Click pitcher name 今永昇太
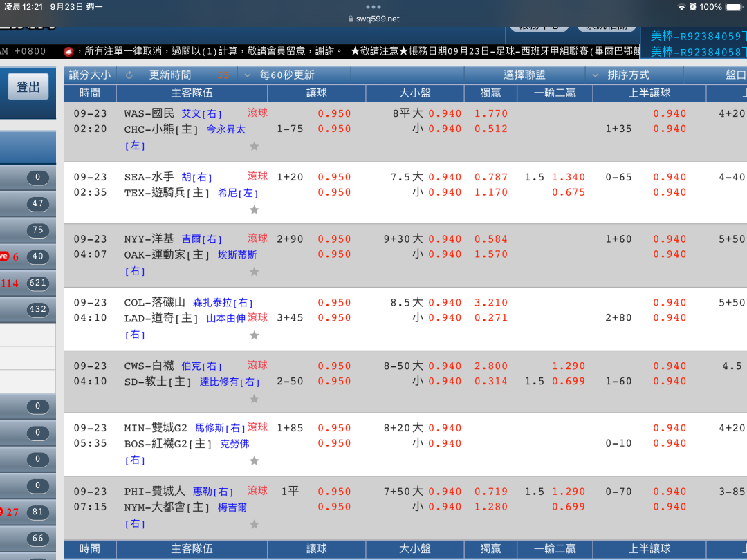The width and height of the screenshot is (747, 560). 225,129
